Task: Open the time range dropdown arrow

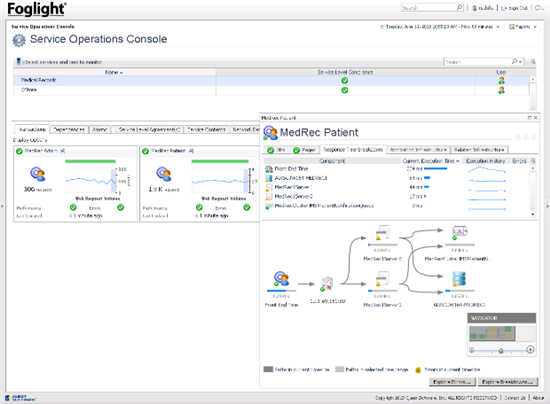Action: [497, 27]
